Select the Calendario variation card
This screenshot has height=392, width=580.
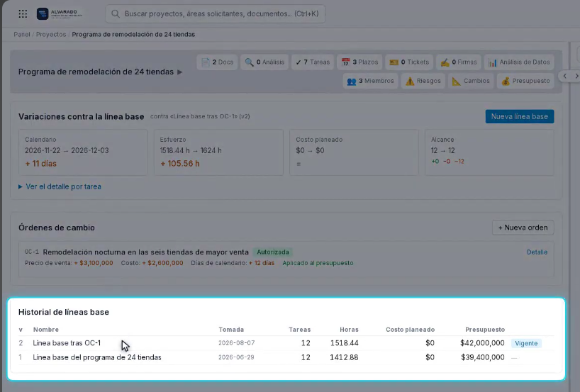(83, 152)
